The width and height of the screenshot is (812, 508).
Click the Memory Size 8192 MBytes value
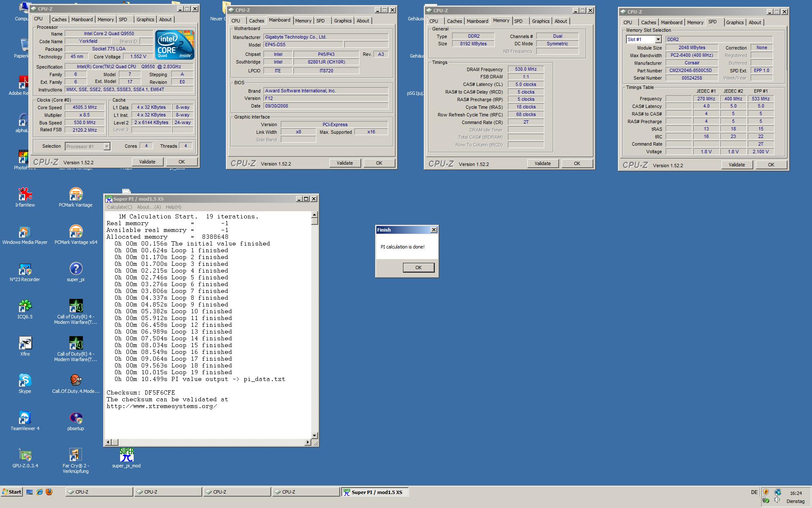pos(473,44)
